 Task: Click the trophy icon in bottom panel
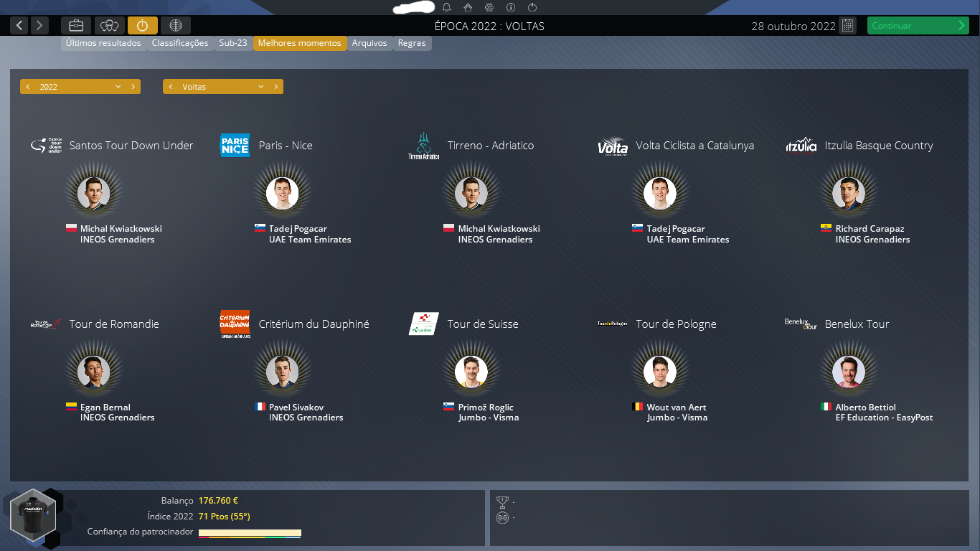tap(502, 502)
